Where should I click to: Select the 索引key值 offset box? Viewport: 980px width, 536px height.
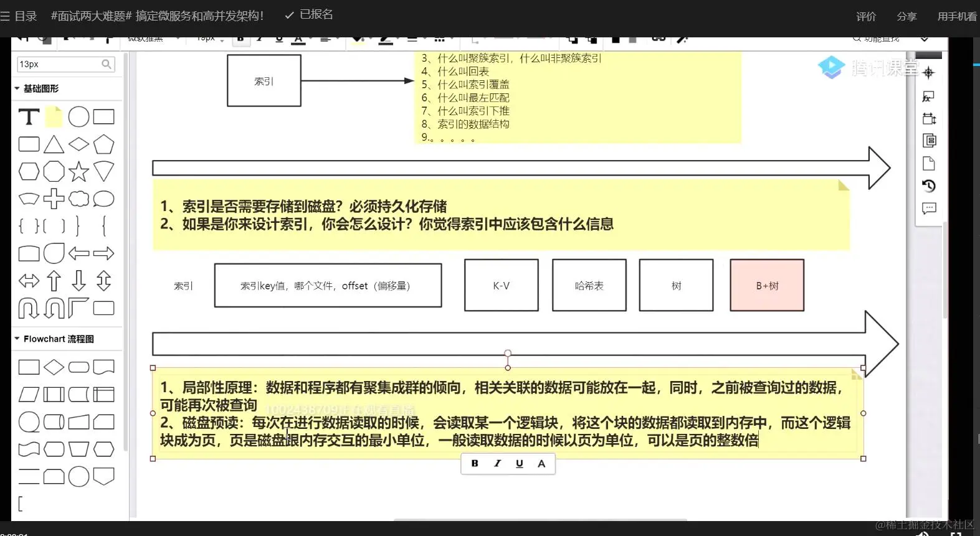(x=328, y=286)
